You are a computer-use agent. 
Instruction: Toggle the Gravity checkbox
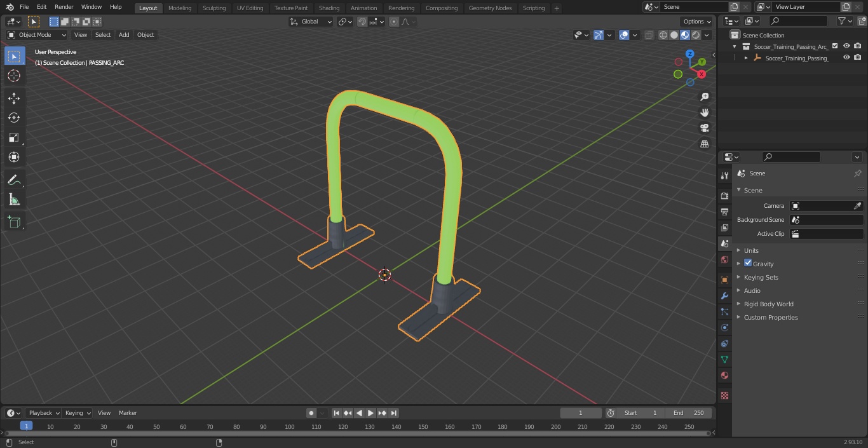tap(748, 263)
